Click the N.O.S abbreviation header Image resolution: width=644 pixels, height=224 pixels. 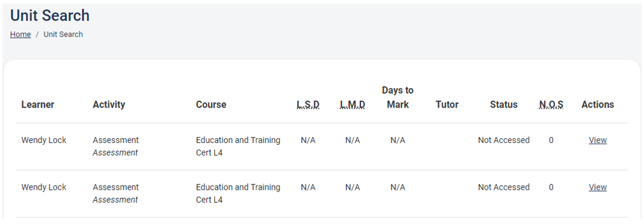coord(551,105)
